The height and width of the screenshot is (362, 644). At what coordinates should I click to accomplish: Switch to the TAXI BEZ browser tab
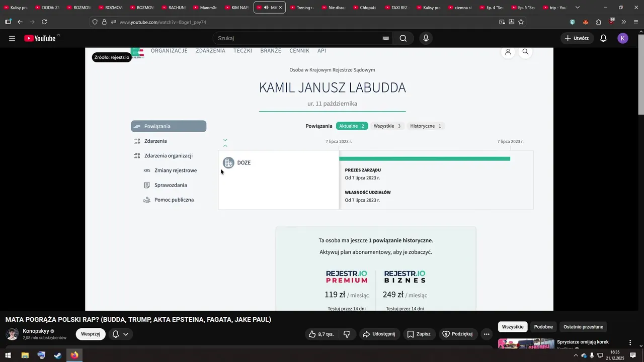[x=398, y=8]
